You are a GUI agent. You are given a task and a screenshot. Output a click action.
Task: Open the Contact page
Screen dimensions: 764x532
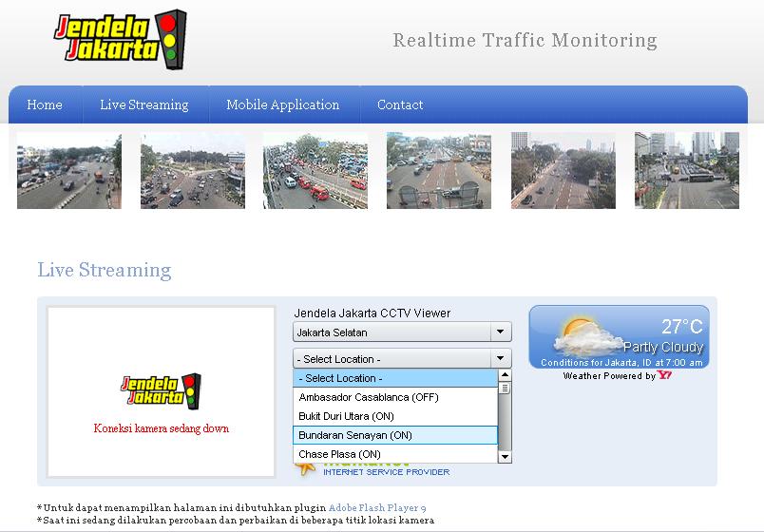[400, 104]
